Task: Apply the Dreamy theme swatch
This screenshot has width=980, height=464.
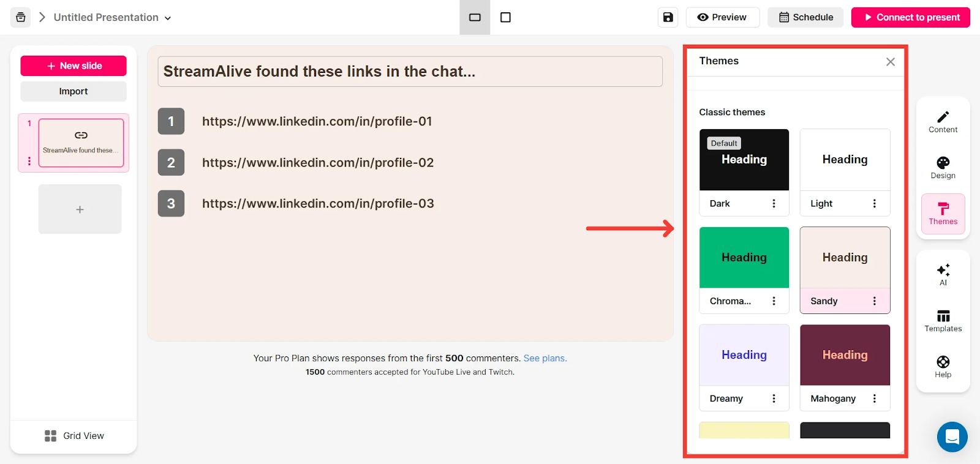Action: point(744,355)
